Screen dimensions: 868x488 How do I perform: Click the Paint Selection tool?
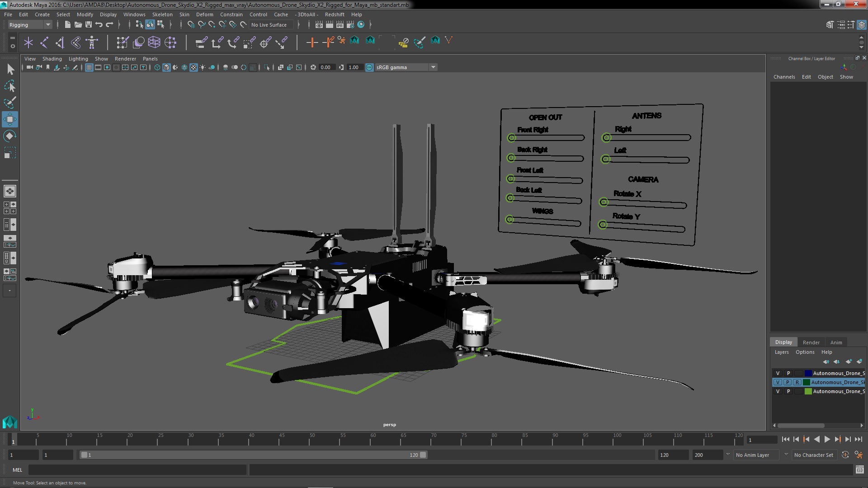click(9, 103)
